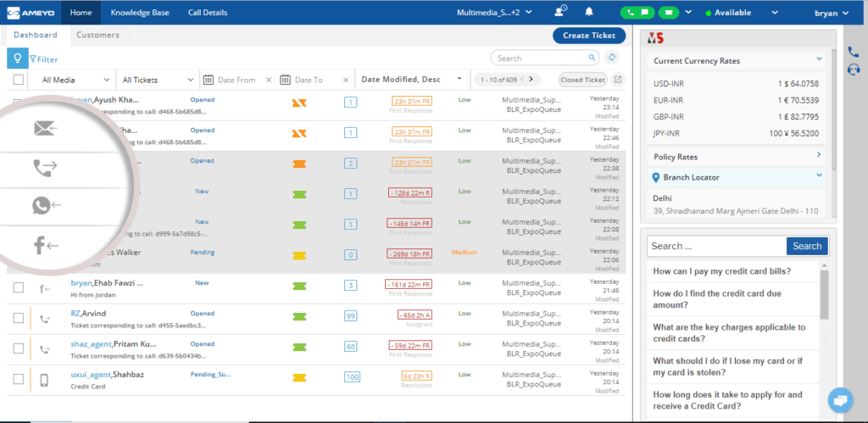Viewport: 868px width, 423px height.
Task: Open the shaz_agent ticket link
Action: coord(92,344)
